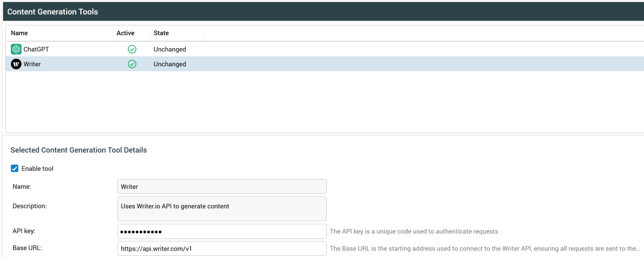This screenshot has height=258, width=644.
Task: Click the empty area of tools list
Action: click(x=317, y=103)
